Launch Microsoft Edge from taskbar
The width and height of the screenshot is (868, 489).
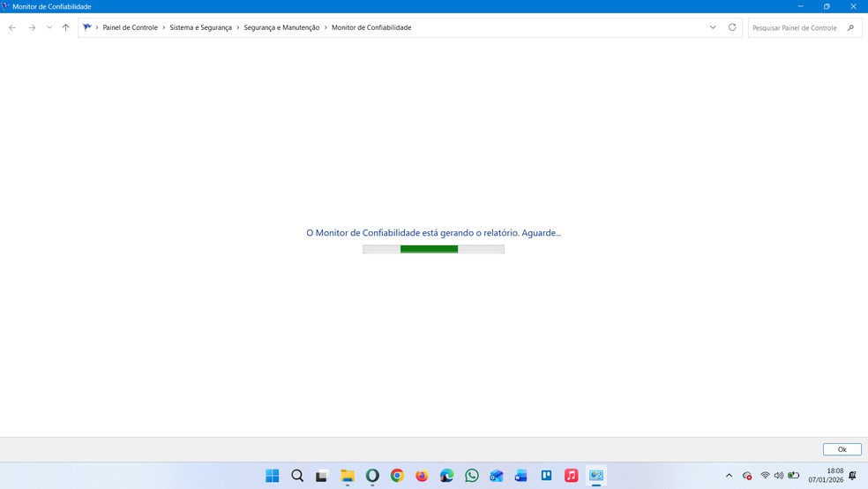tap(446, 476)
